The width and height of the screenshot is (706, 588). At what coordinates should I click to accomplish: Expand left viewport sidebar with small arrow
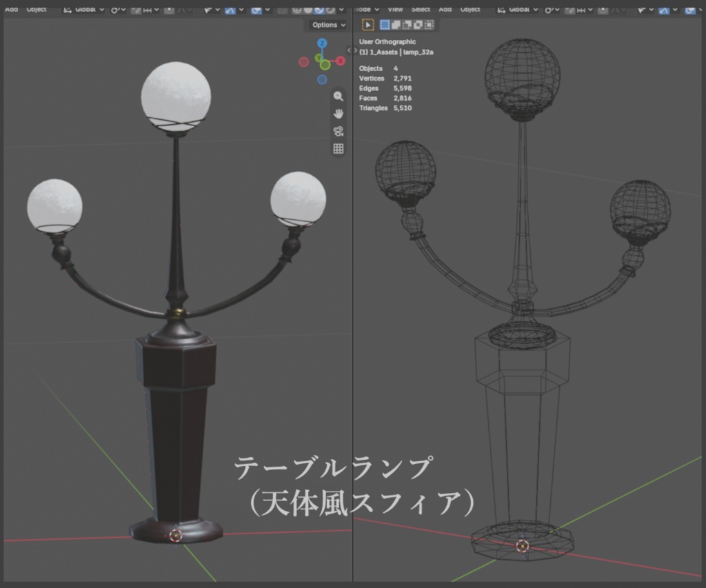click(x=348, y=50)
